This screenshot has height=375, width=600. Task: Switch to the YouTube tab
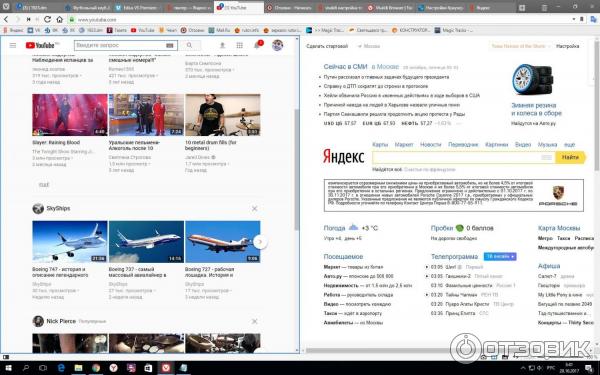click(239, 7)
